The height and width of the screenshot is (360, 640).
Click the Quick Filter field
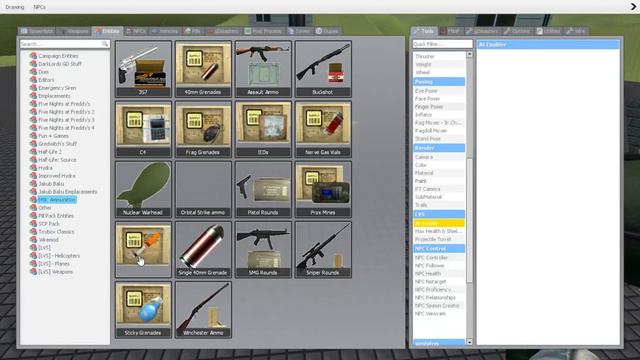coord(442,44)
